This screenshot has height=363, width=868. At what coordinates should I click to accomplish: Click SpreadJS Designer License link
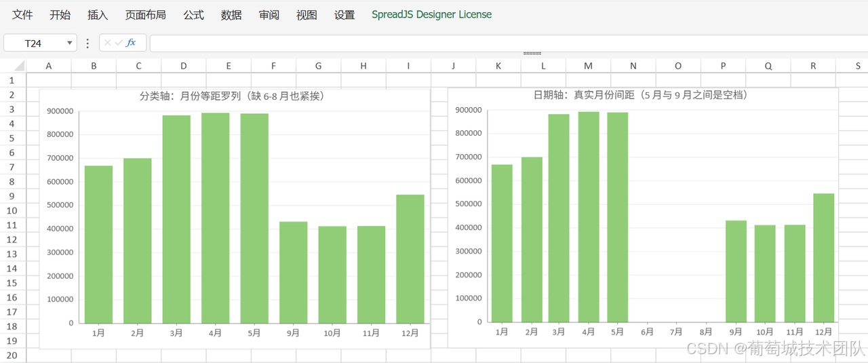pyautogui.click(x=432, y=14)
